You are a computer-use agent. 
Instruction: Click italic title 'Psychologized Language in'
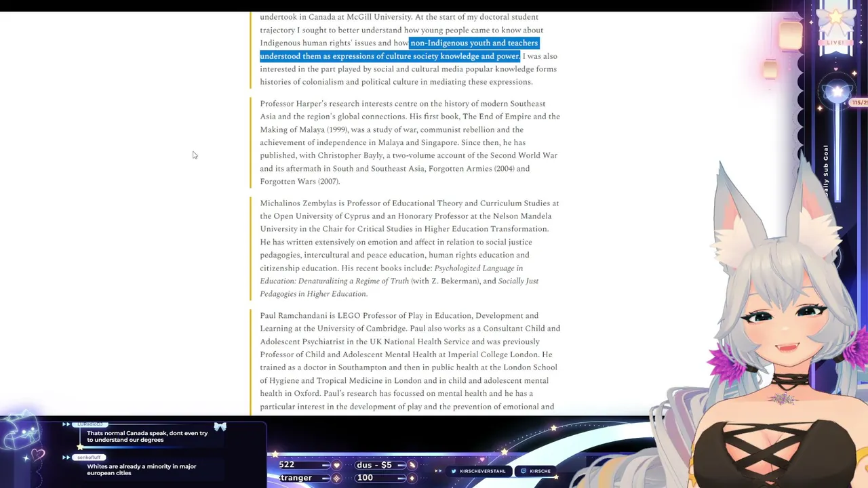(479, 268)
